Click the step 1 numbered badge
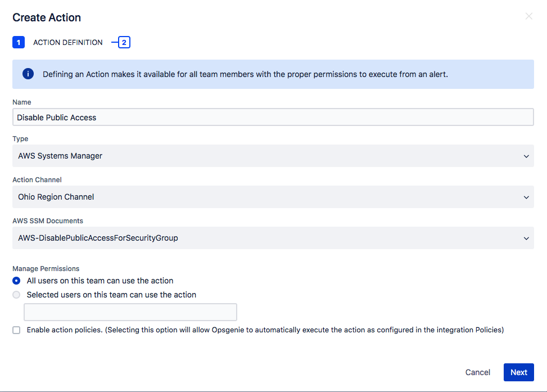 [x=19, y=42]
